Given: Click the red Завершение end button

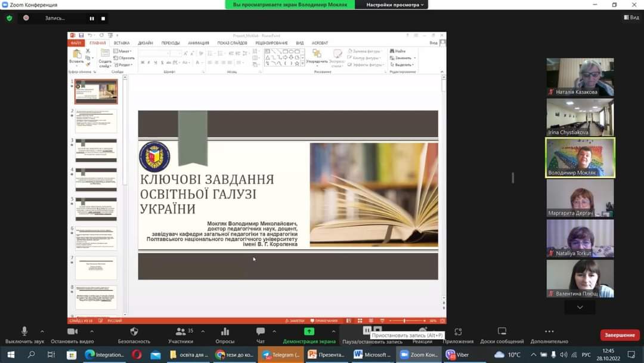Looking at the screenshot, I should point(620,335).
